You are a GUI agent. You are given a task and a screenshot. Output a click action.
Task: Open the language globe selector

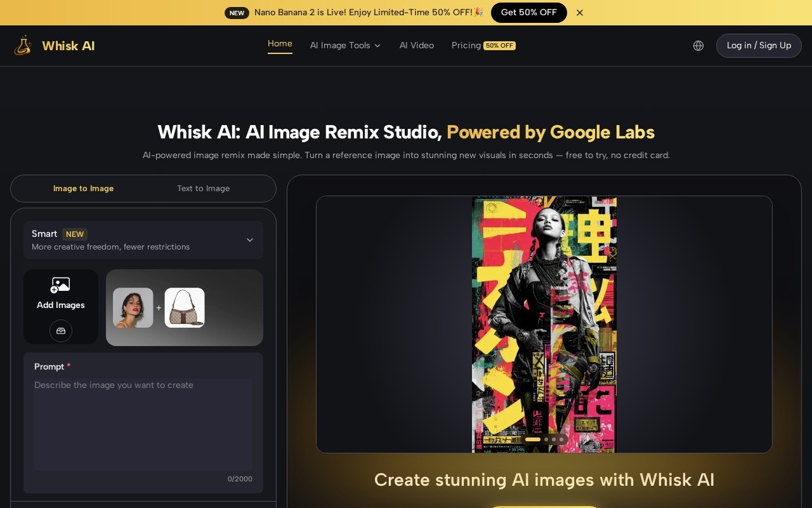pyautogui.click(x=698, y=46)
